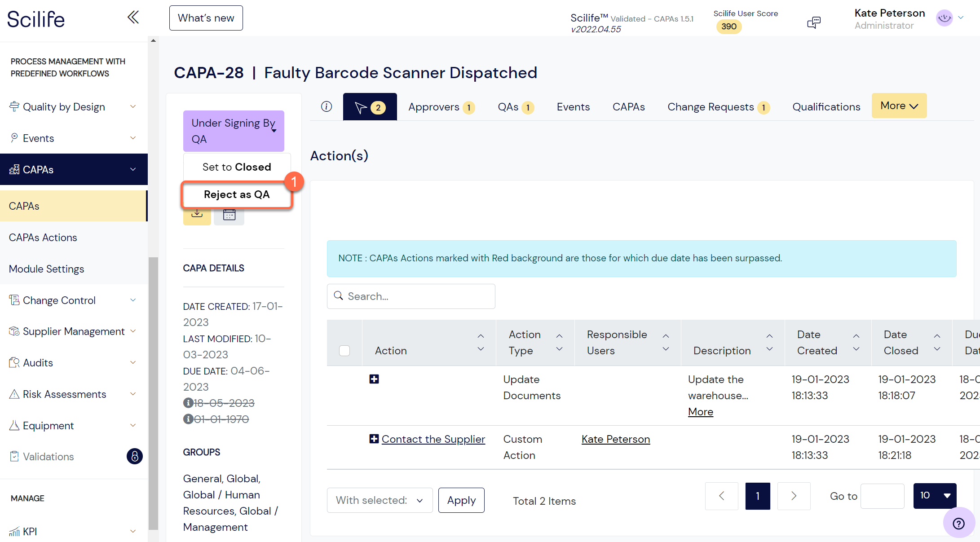Viewport: 980px width, 542px height.
Task: Open the Under Signing By QA dropdown
Action: click(234, 131)
